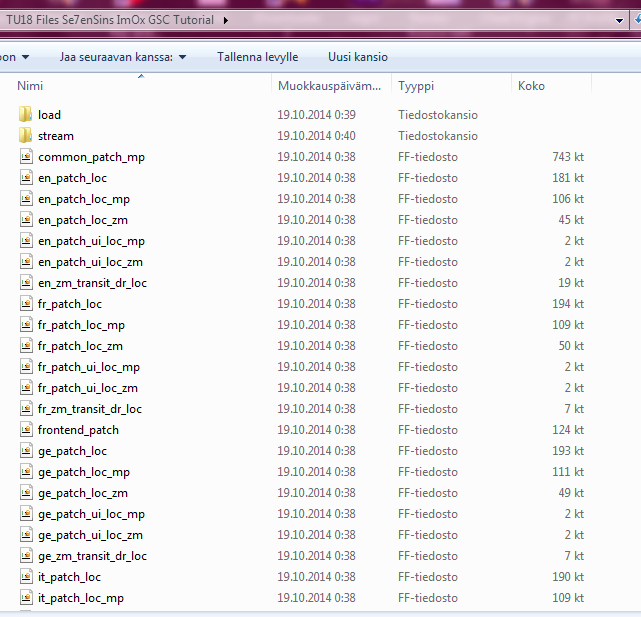The width and height of the screenshot is (641, 617).
Task: Select the ge_patch_ui_loc_zm file icon
Action: pyautogui.click(x=26, y=535)
